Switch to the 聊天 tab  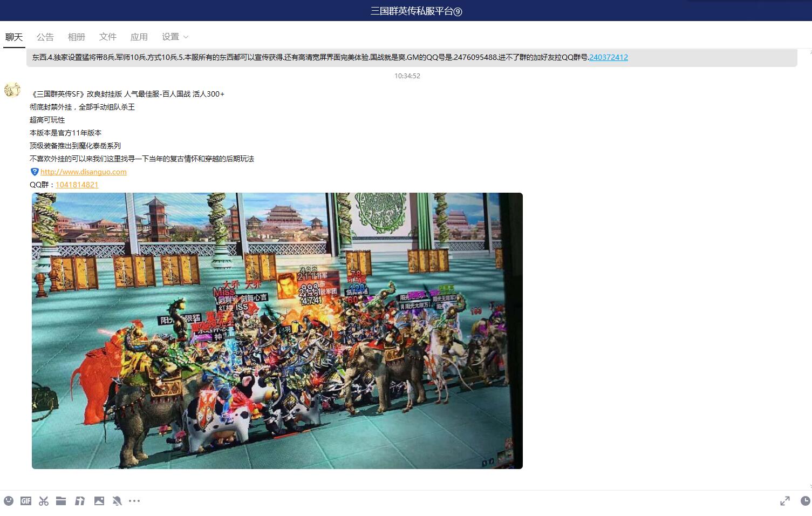click(14, 37)
